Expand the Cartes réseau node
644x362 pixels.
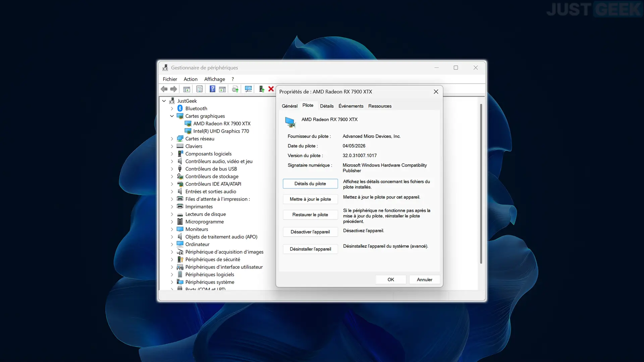click(172, 139)
